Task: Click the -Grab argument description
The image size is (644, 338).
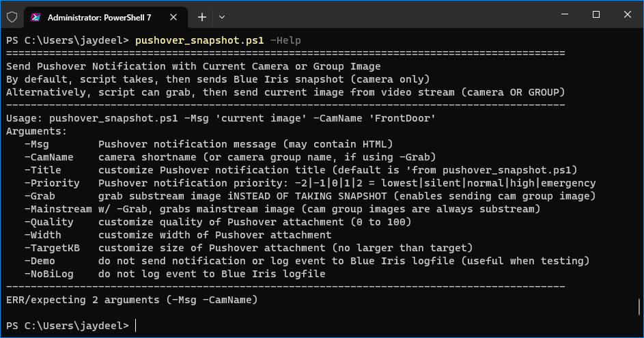Action: pyautogui.click(x=347, y=196)
